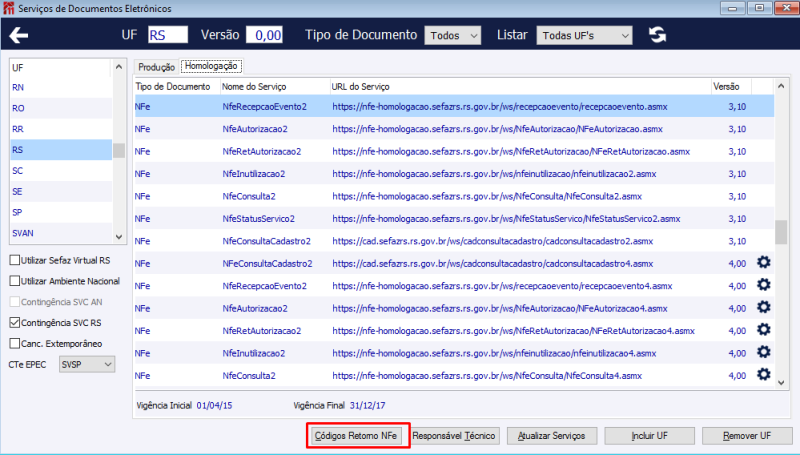Select SE in UF list
The width and height of the screenshot is (800, 455).
pyautogui.click(x=61, y=192)
